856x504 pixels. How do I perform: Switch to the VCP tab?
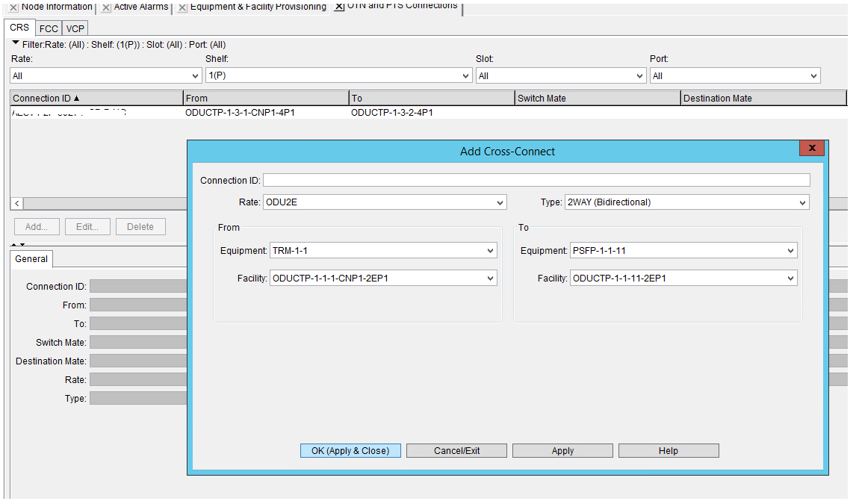[x=75, y=28]
